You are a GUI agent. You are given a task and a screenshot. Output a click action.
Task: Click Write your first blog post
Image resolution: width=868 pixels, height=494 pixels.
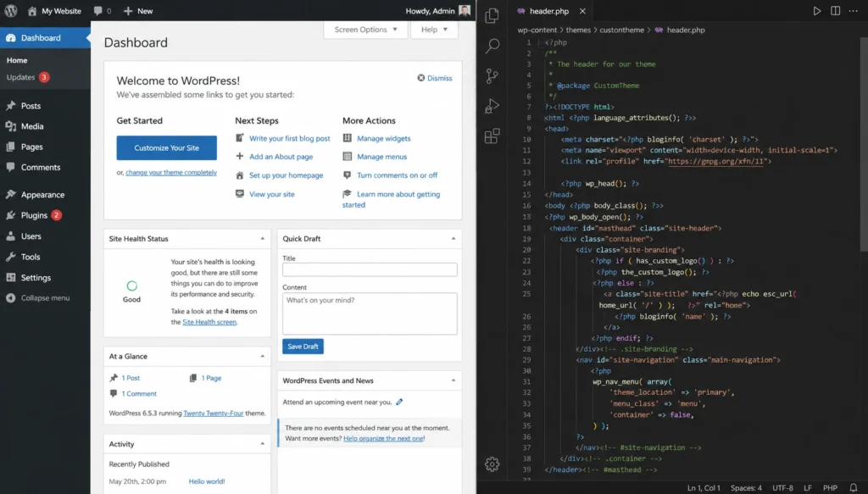pyautogui.click(x=290, y=138)
